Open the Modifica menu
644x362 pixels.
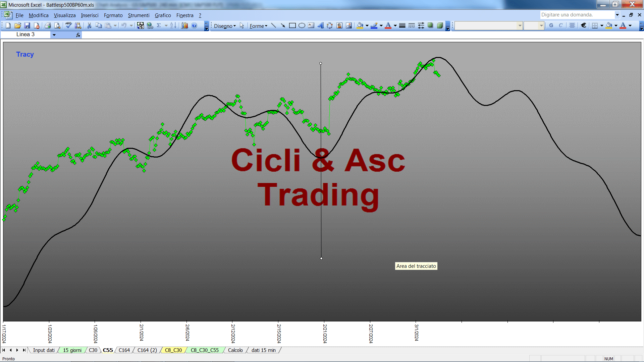39,15
